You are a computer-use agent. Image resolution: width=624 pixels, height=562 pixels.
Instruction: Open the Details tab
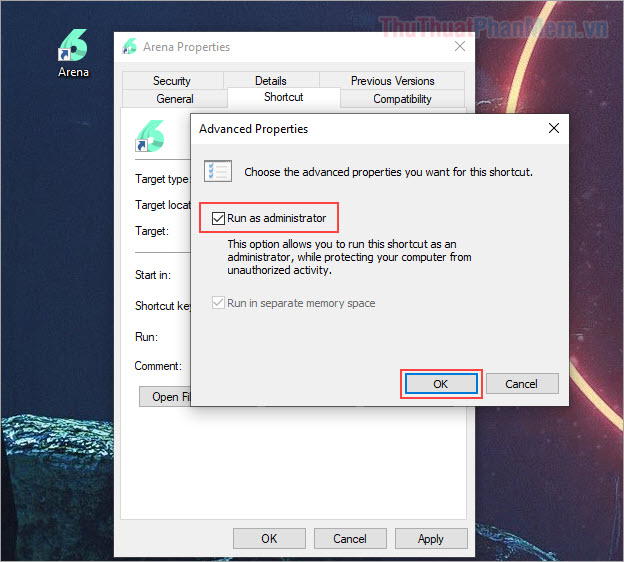pyautogui.click(x=270, y=81)
